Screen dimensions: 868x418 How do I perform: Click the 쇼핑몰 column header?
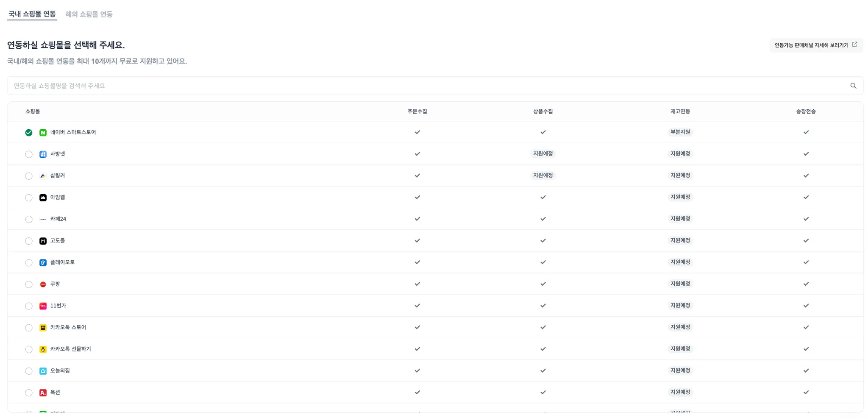point(33,111)
